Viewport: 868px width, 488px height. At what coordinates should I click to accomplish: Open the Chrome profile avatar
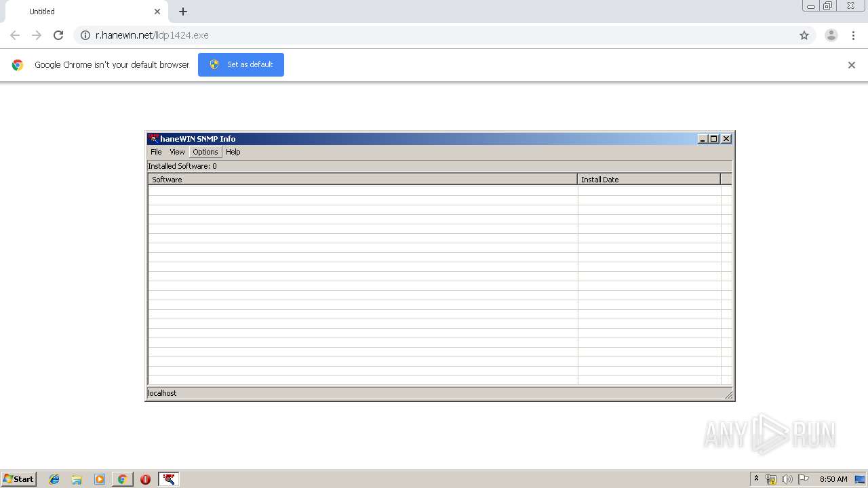pyautogui.click(x=831, y=35)
